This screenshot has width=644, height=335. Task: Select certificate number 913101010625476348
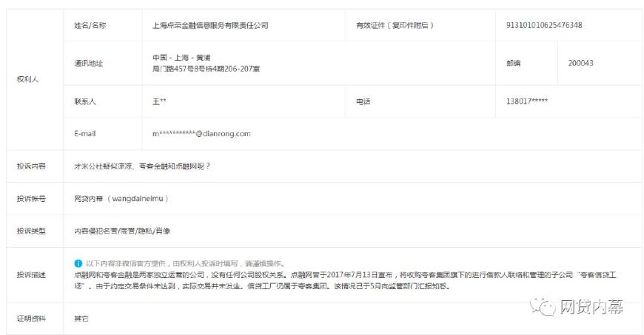point(544,25)
